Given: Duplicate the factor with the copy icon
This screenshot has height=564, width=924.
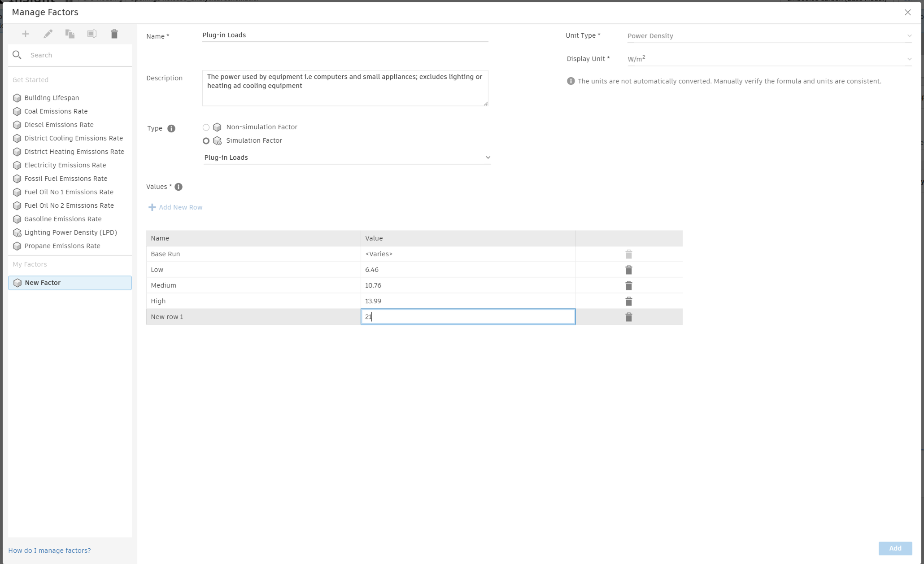Looking at the screenshot, I should (x=70, y=34).
